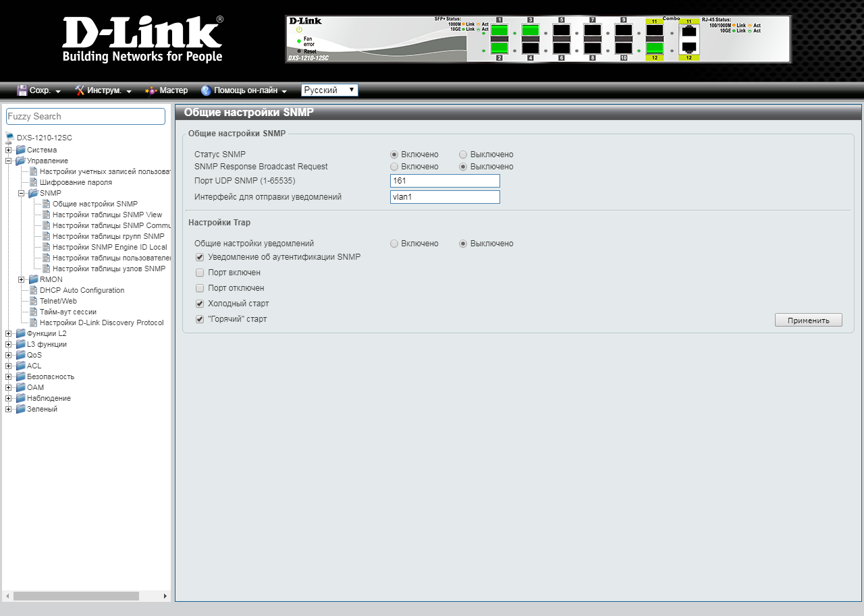Click SFP+ port 2 on the device panel
This screenshot has width=864, height=616.
coord(500,49)
